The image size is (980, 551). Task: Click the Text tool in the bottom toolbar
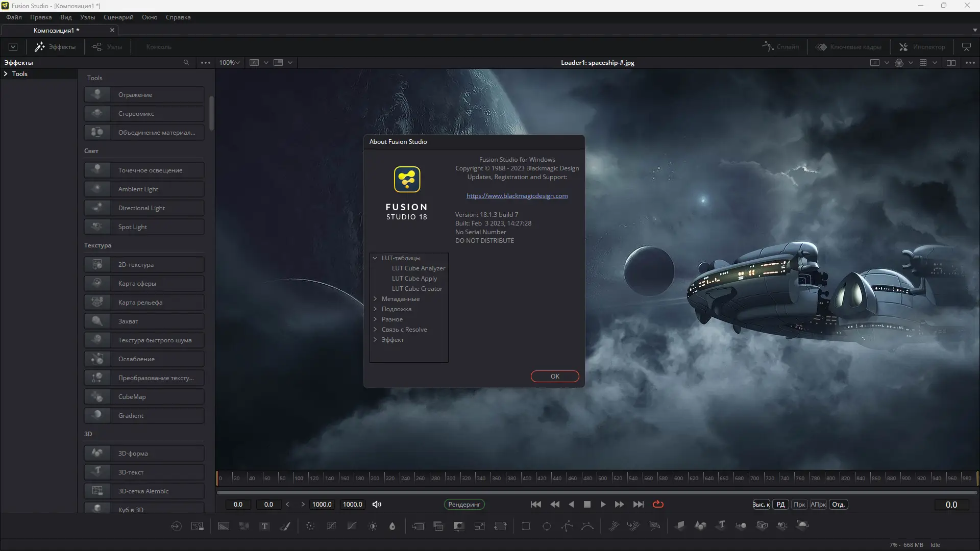(x=264, y=526)
